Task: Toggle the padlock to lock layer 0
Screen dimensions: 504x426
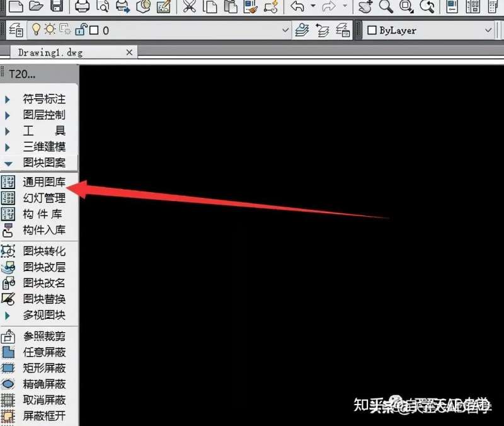Action: coord(79,30)
